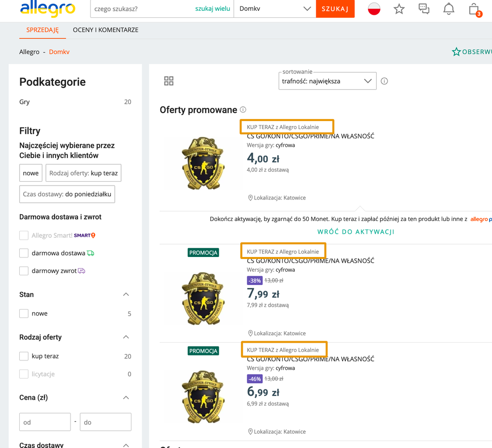492x448 pixels.
Task: Apply the quick filter chip nowe
Action: tap(31, 173)
